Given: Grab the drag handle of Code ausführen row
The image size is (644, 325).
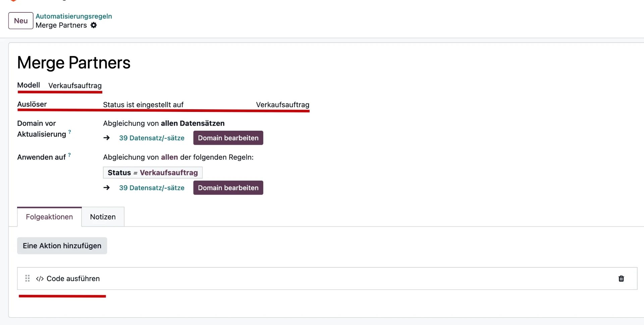Looking at the screenshot, I should click(28, 278).
